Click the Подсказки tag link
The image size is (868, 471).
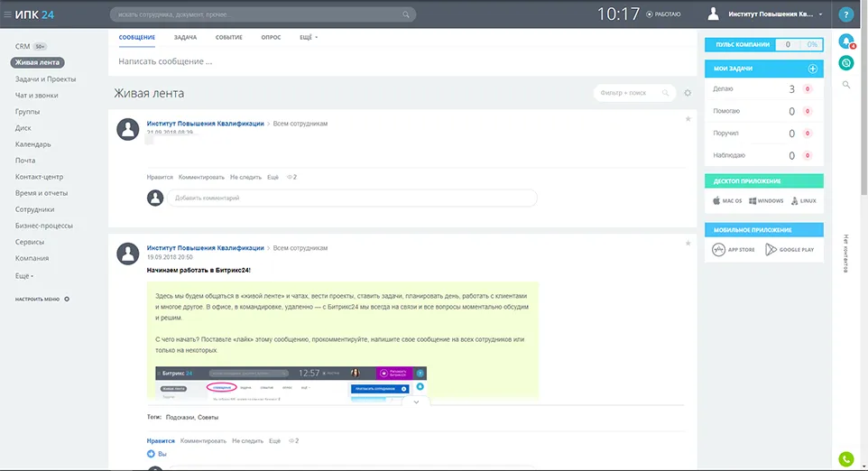click(x=180, y=418)
